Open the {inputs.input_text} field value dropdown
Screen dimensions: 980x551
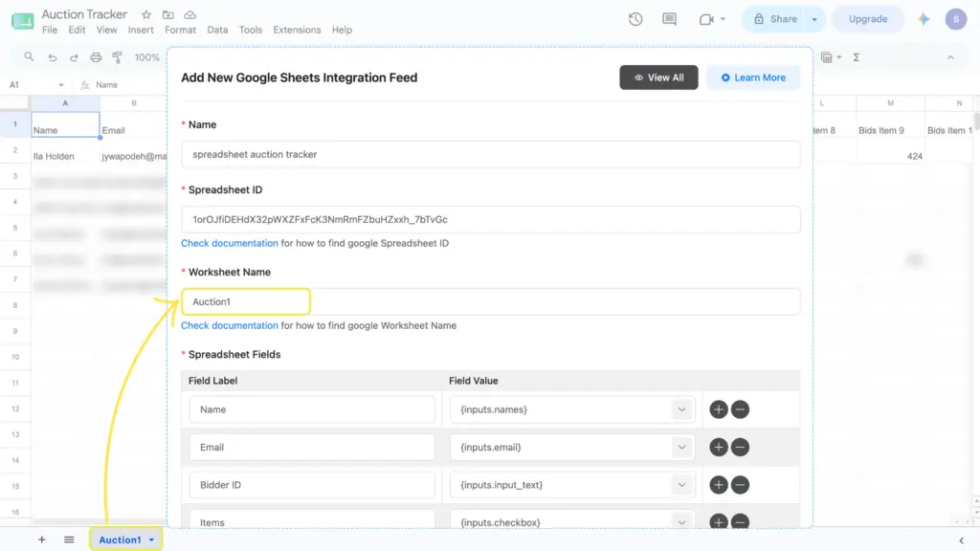pyautogui.click(x=681, y=485)
